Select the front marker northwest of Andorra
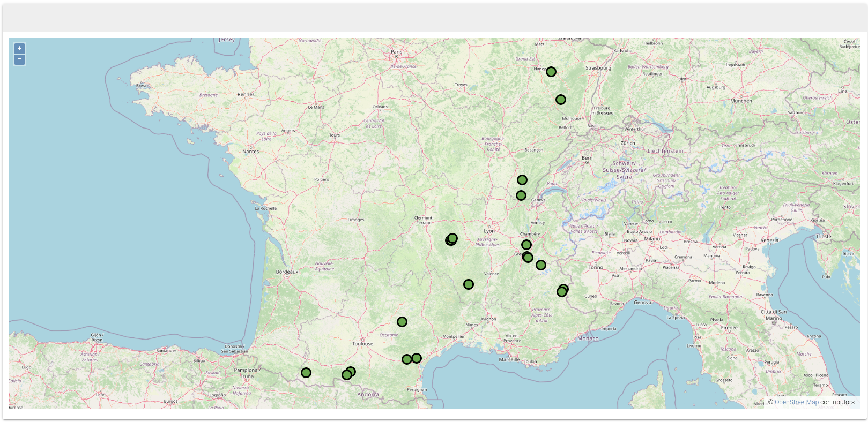The height and width of the screenshot is (422, 868). (347, 375)
